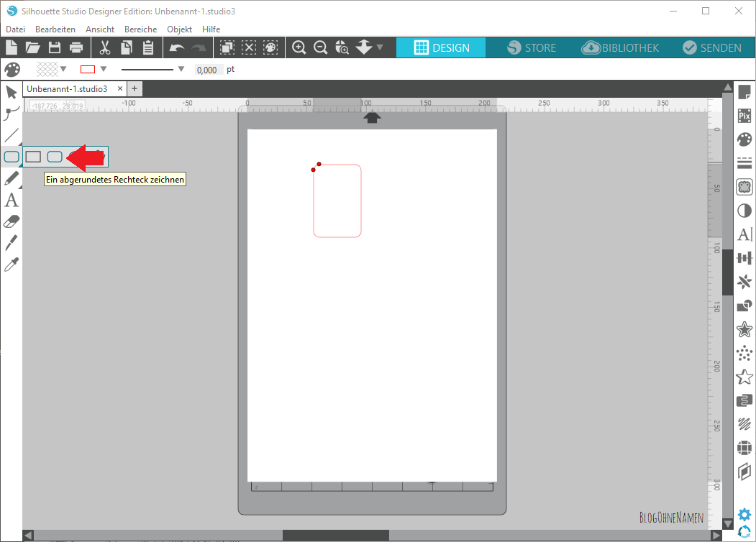The image size is (756, 542).
Task: Open the line style dropdown
Action: point(181,69)
